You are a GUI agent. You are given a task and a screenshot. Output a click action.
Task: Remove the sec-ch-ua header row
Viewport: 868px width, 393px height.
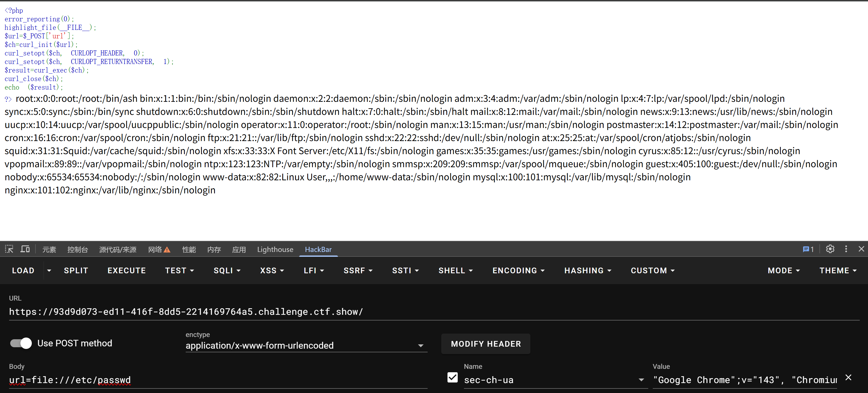click(x=848, y=377)
